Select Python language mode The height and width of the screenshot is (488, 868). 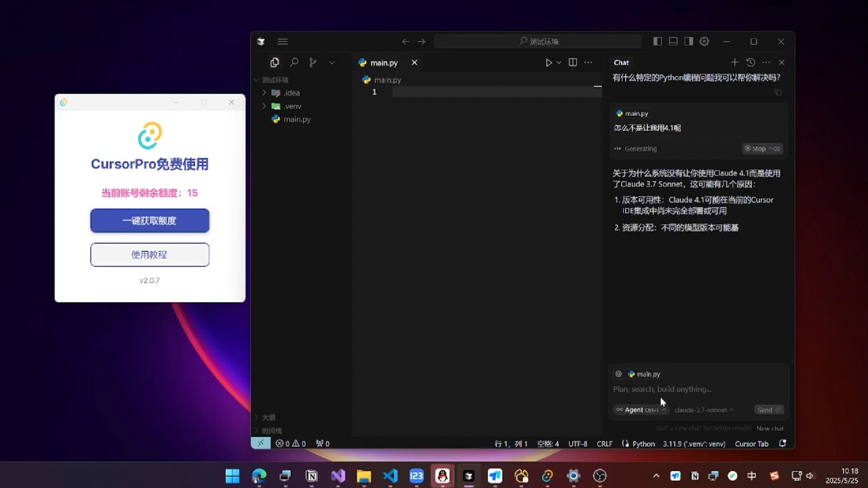[x=643, y=444]
